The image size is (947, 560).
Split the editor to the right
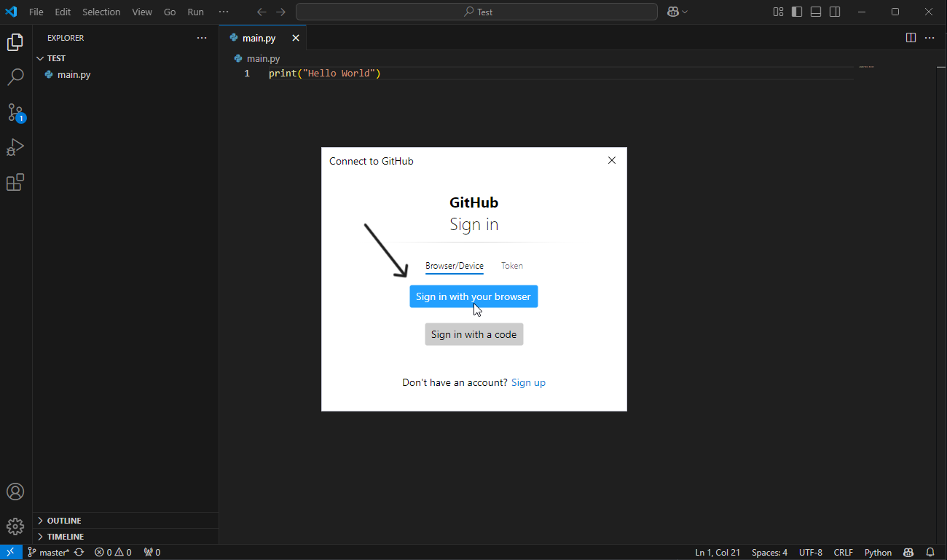coord(911,38)
